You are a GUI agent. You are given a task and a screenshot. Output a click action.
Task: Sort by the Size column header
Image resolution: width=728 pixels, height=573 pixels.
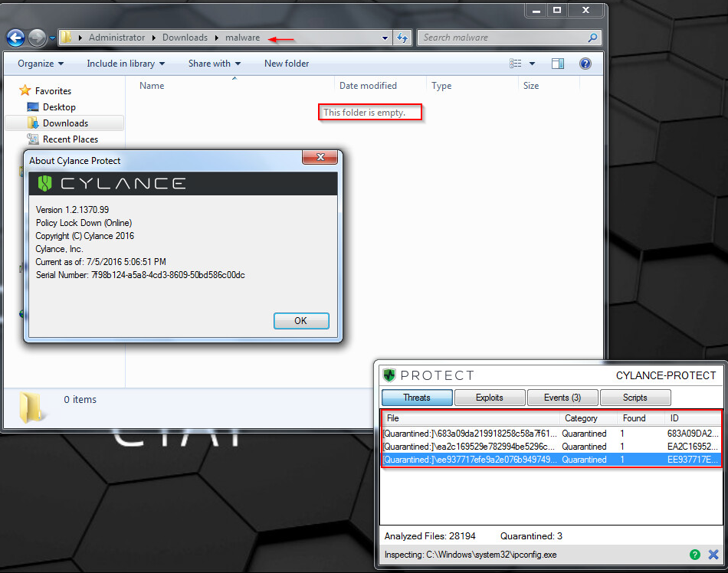[x=531, y=86]
